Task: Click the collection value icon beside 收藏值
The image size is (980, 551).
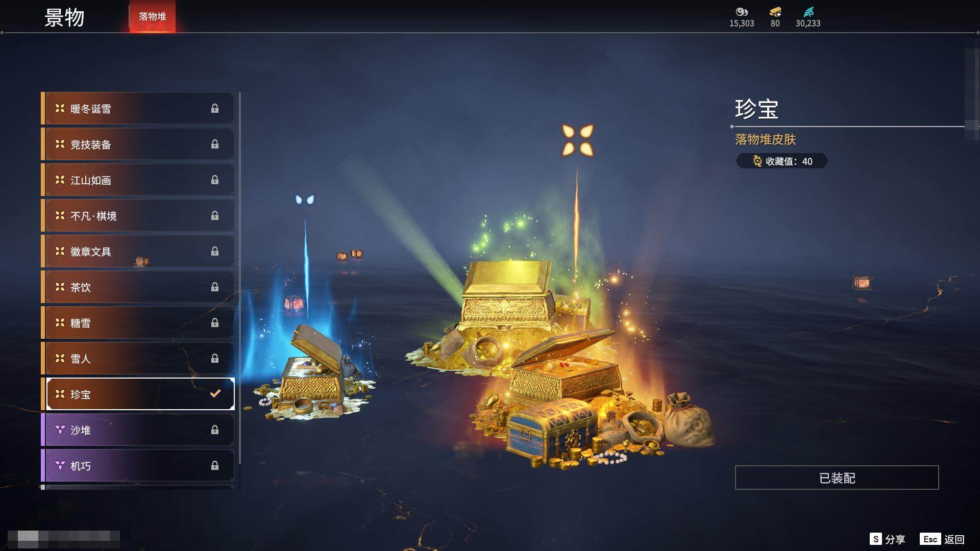Action: point(757,161)
